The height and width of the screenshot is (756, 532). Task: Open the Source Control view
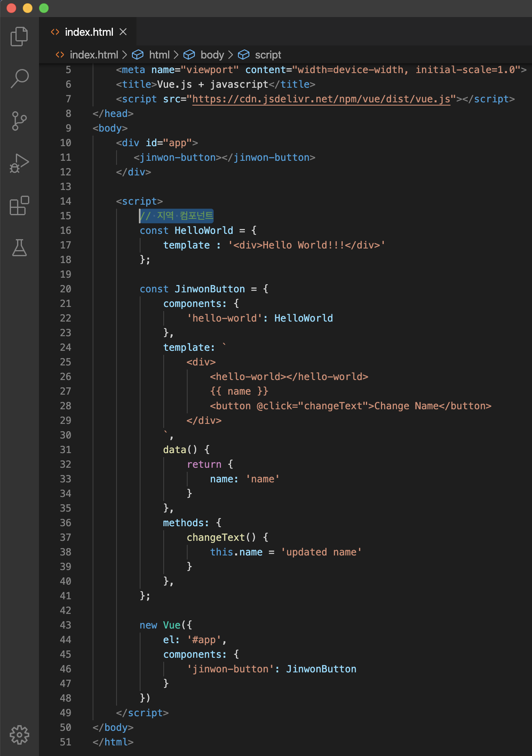pyautogui.click(x=19, y=121)
